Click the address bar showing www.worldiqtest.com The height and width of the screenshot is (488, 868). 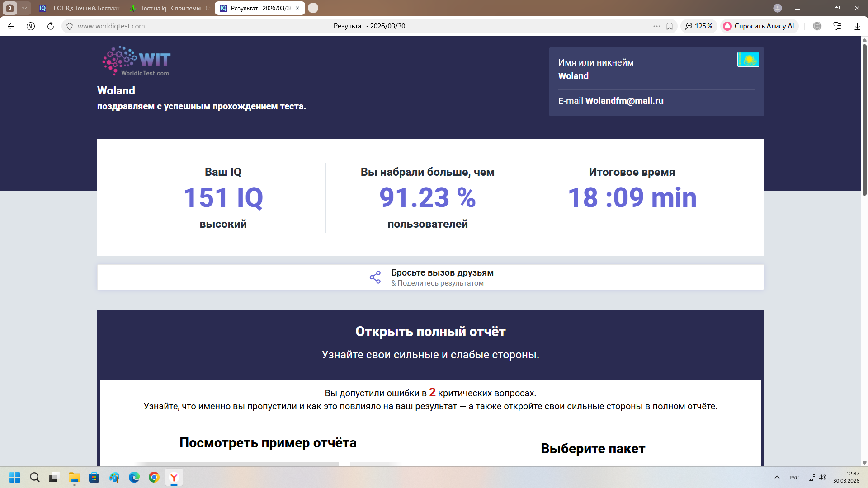pyautogui.click(x=111, y=26)
